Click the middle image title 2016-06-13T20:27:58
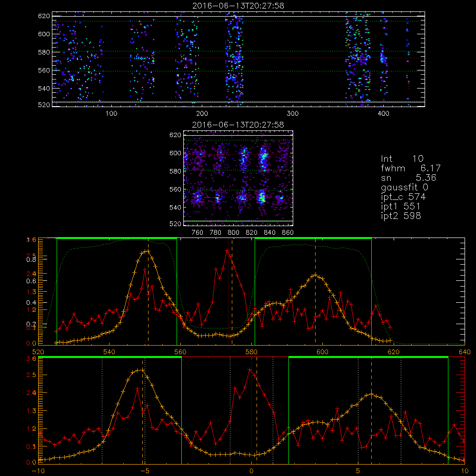The image size is (476, 476). 238,125
